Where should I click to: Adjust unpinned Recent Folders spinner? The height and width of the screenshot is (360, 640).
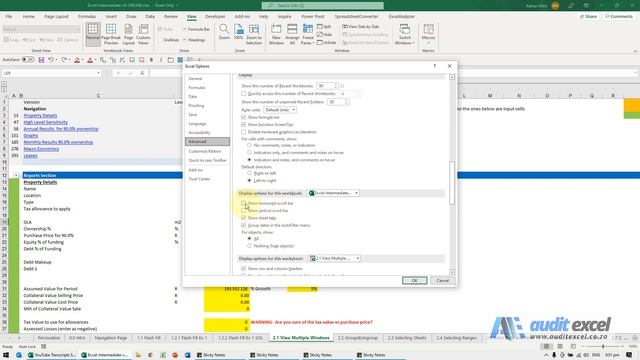[x=346, y=102]
